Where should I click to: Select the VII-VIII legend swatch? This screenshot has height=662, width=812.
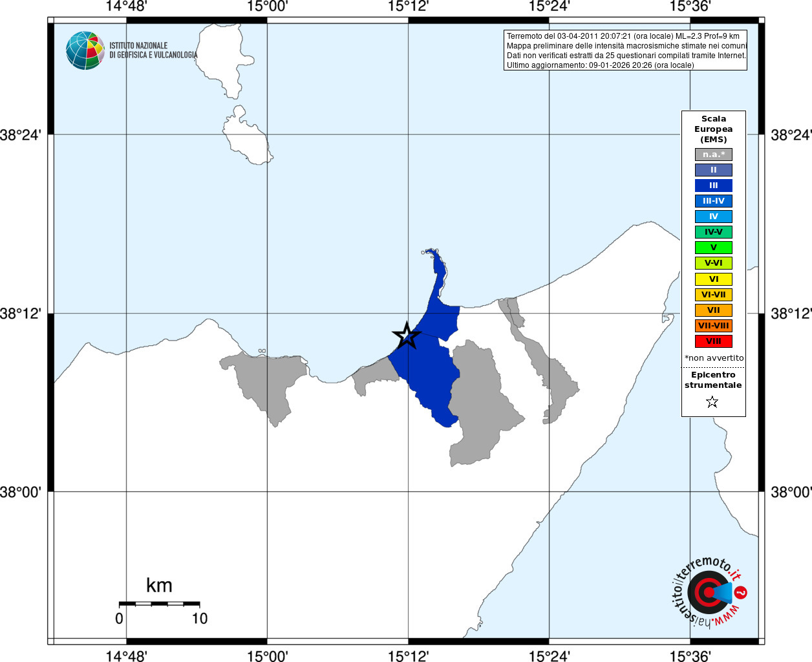pyautogui.click(x=714, y=326)
